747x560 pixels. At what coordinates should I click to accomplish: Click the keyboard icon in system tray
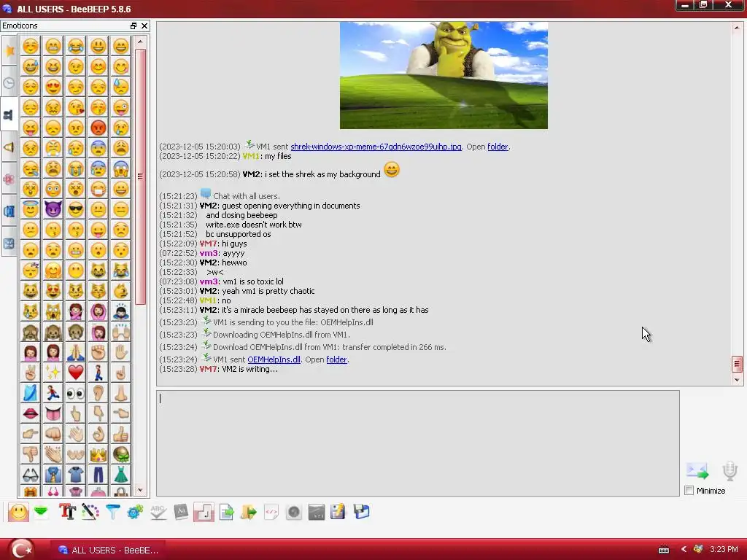(x=664, y=550)
